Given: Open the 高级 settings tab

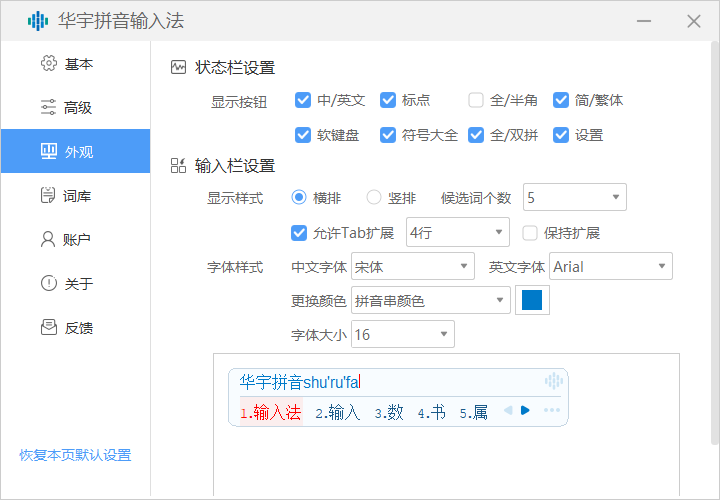Looking at the screenshot, I should click(x=75, y=107).
